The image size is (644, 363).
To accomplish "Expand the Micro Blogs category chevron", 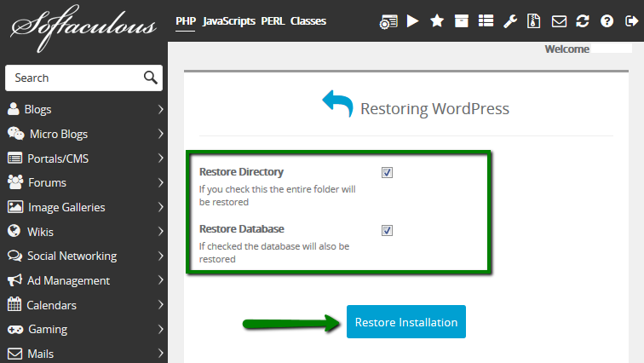I will 161,134.
